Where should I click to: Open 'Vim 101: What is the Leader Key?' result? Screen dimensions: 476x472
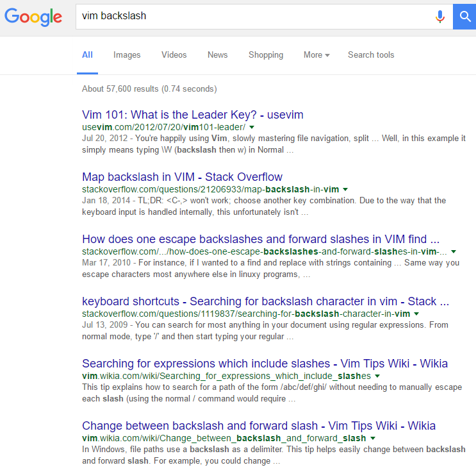pyautogui.click(x=193, y=115)
